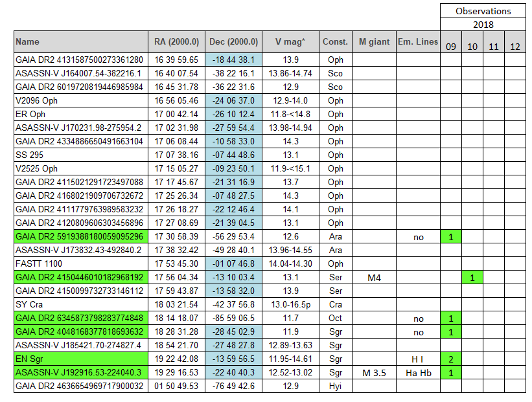Image resolution: width=532 pixels, height=402 pixels.
Task: Click the V mag* column header
Action: 290,42
